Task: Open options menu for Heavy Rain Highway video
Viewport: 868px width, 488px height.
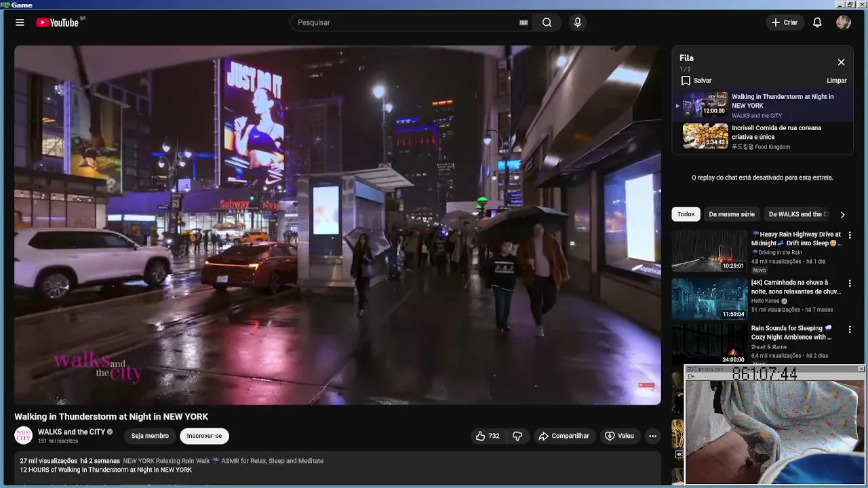Action: [x=850, y=235]
